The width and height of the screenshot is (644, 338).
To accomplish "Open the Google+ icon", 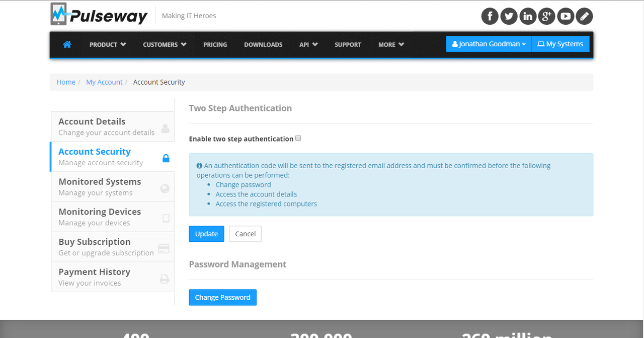I will (546, 16).
